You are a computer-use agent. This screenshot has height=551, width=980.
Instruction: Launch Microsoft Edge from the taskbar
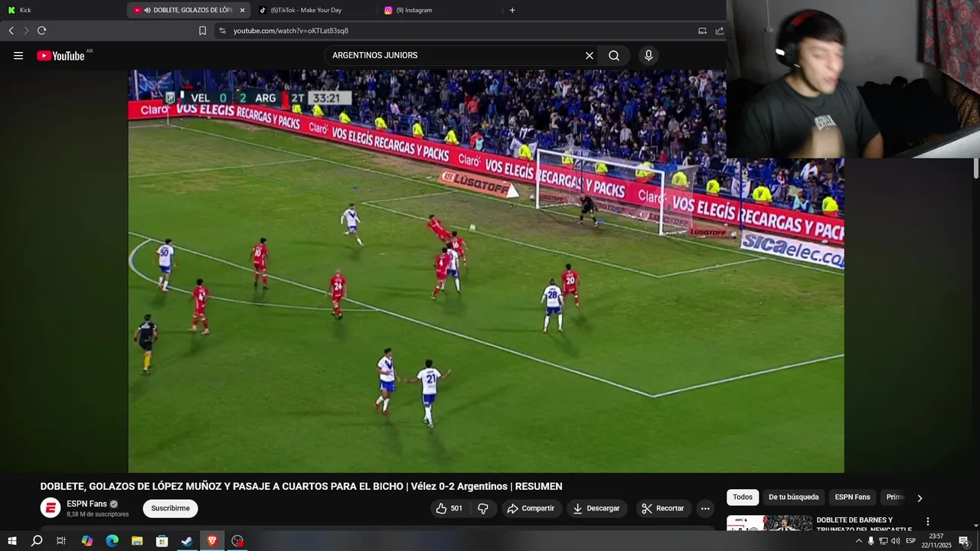(x=112, y=541)
